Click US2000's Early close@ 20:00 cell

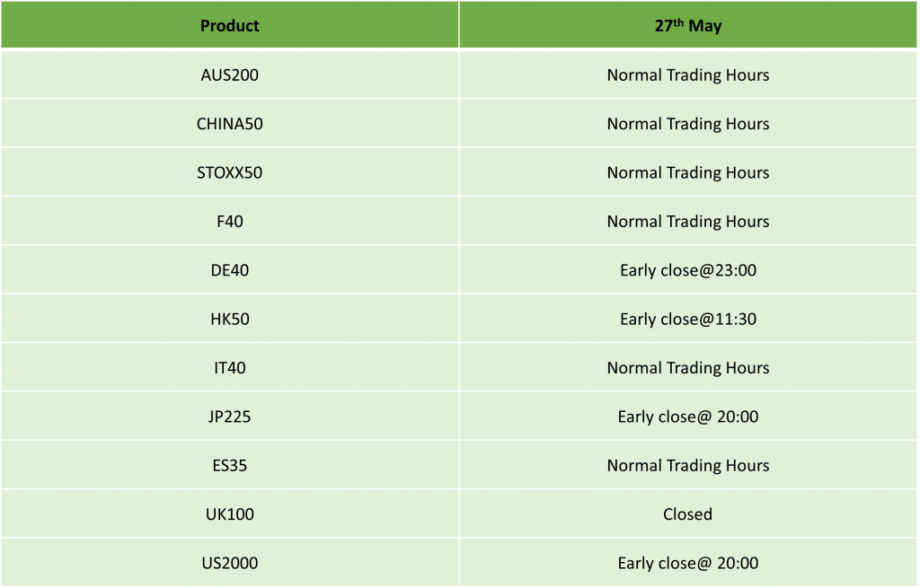(687, 562)
